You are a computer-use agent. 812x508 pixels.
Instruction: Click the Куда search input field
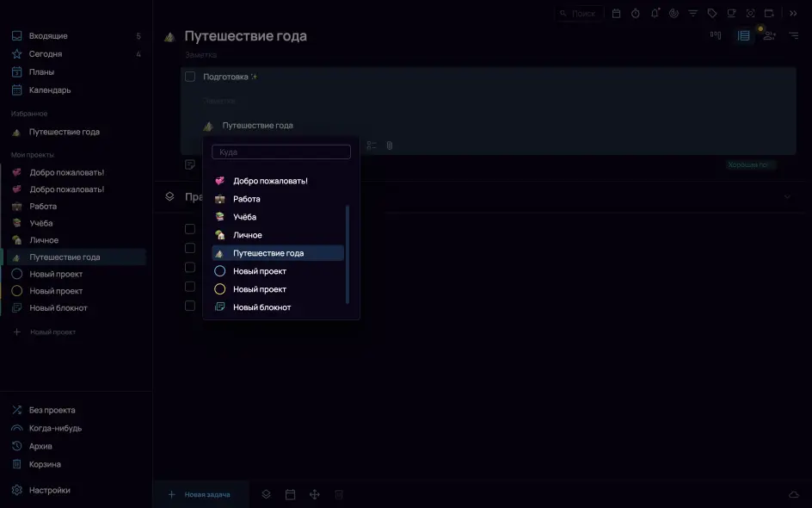[281, 152]
